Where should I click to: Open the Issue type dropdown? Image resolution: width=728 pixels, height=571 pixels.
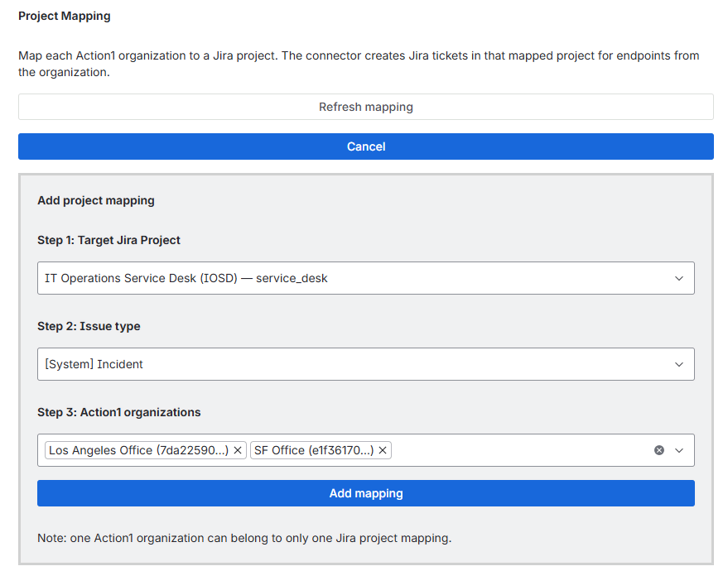(365, 364)
